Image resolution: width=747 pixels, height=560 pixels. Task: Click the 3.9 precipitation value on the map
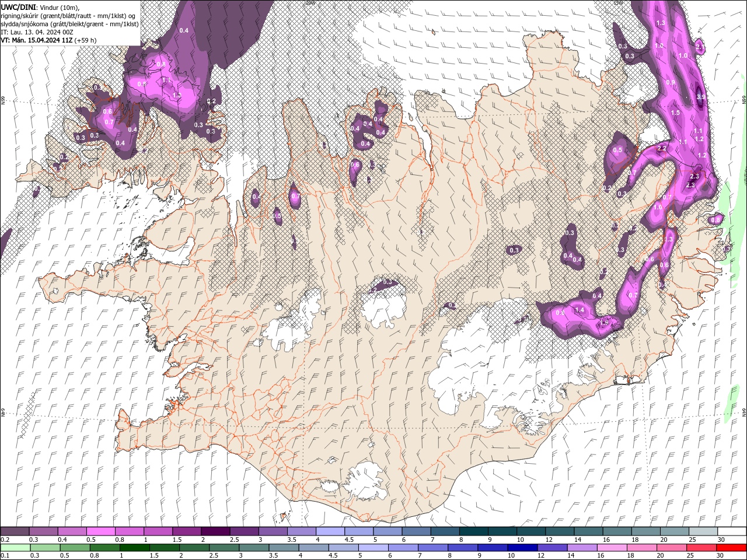click(701, 97)
